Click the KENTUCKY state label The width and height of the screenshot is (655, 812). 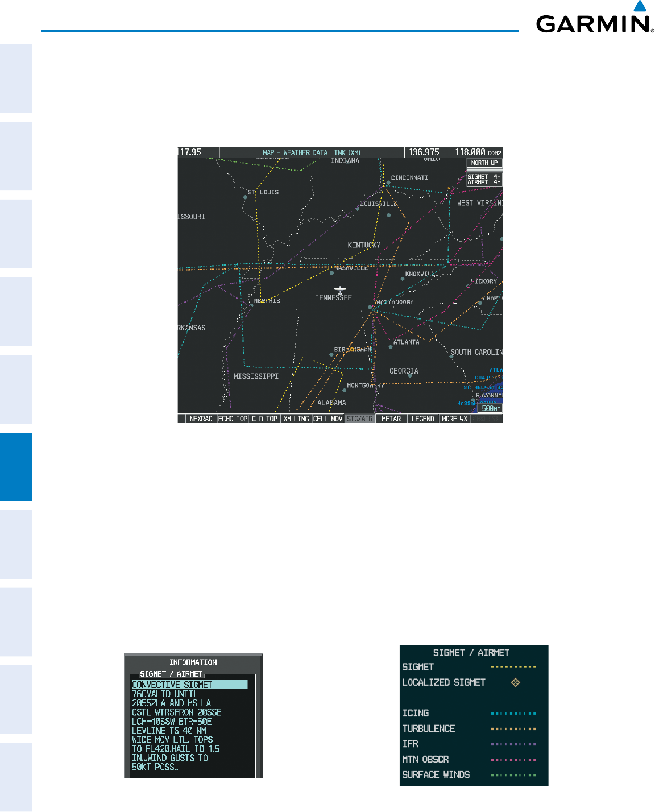point(364,245)
